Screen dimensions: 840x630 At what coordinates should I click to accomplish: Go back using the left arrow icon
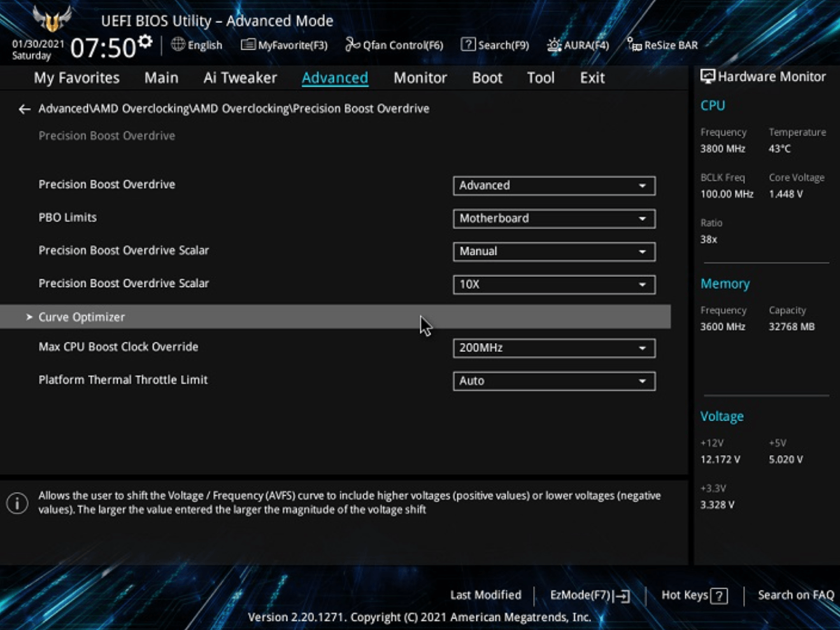[x=24, y=109]
